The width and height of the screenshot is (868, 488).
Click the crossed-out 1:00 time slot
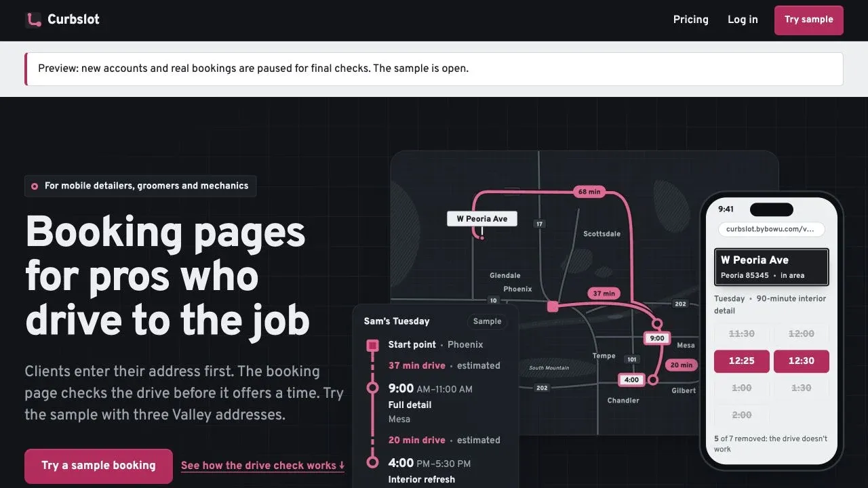[x=741, y=388]
